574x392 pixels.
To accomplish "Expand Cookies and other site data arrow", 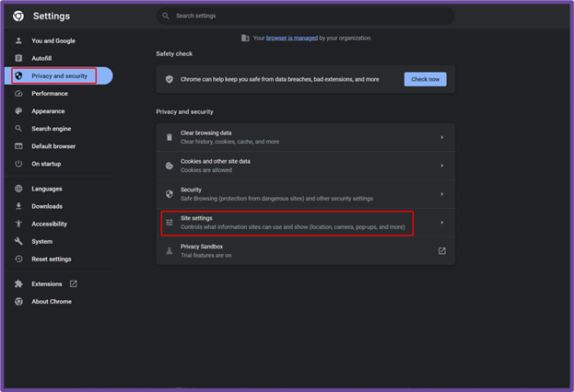I will (442, 166).
